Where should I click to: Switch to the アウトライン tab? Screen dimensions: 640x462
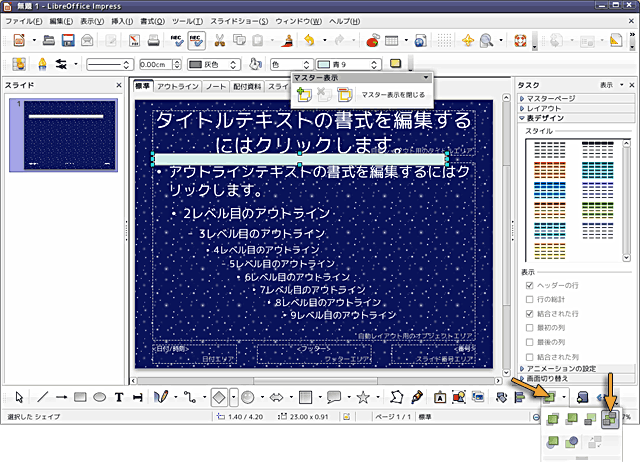pos(177,86)
